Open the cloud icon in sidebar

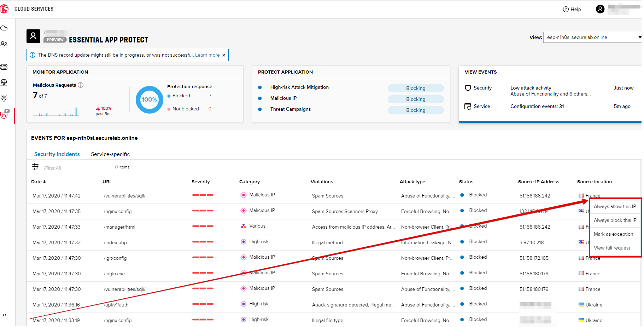pyautogui.click(x=4, y=28)
